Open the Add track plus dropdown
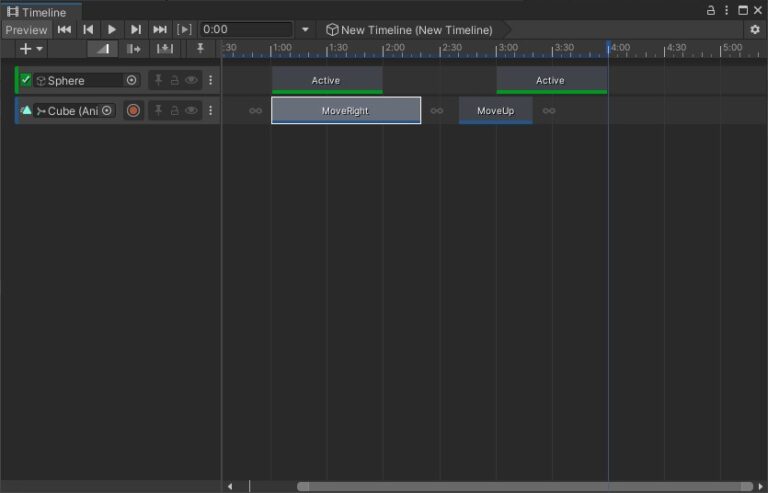The width and height of the screenshot is (768, 493). coord(31,49)
